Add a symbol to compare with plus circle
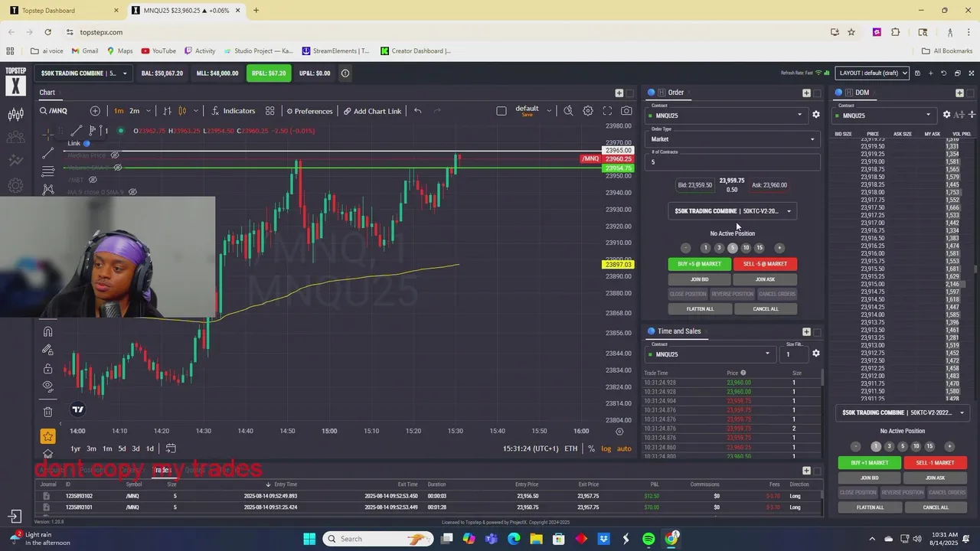Image resolution: width=980 pixels, height=551 pixels. coord(95,111)
